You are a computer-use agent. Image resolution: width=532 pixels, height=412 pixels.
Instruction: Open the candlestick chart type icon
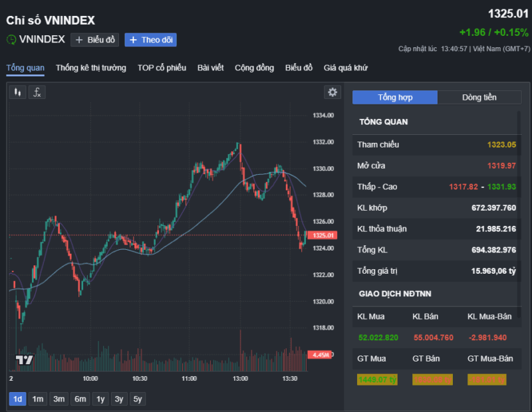18,92
